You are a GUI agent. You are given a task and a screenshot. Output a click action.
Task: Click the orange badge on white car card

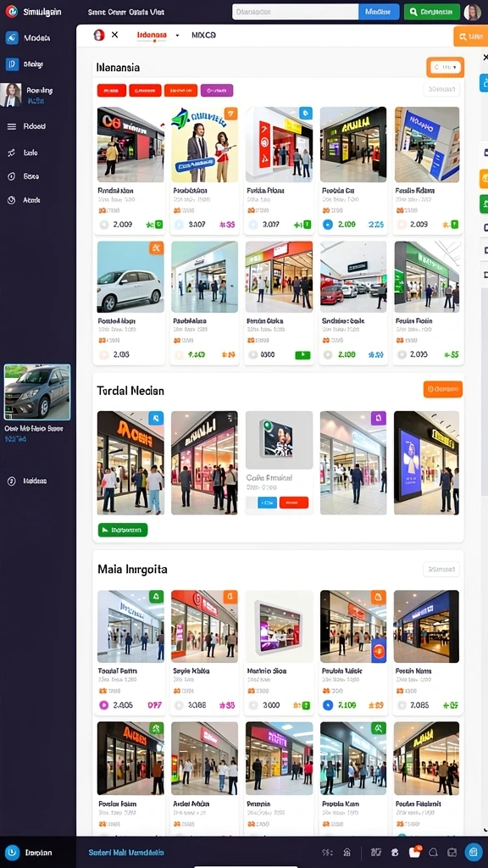156,248
